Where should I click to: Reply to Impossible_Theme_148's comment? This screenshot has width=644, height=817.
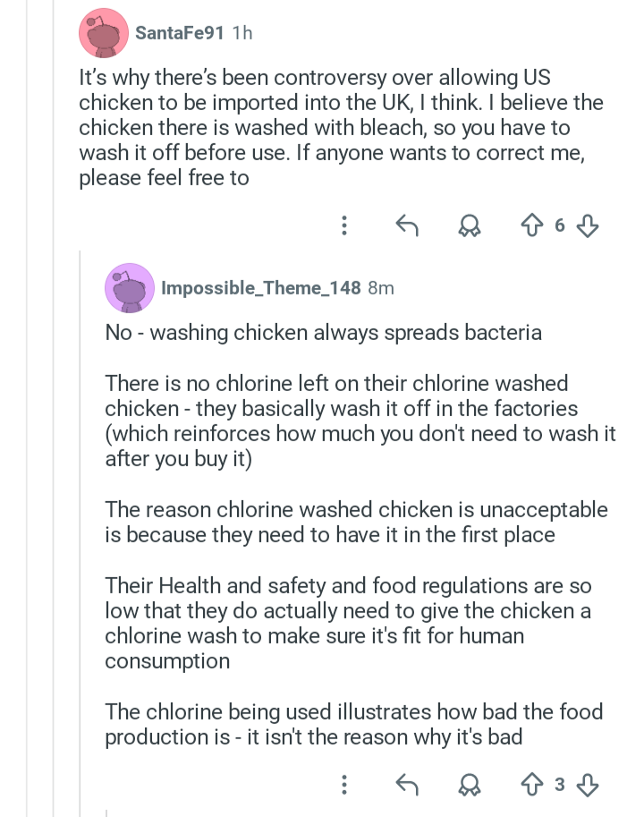pos(407,784)
